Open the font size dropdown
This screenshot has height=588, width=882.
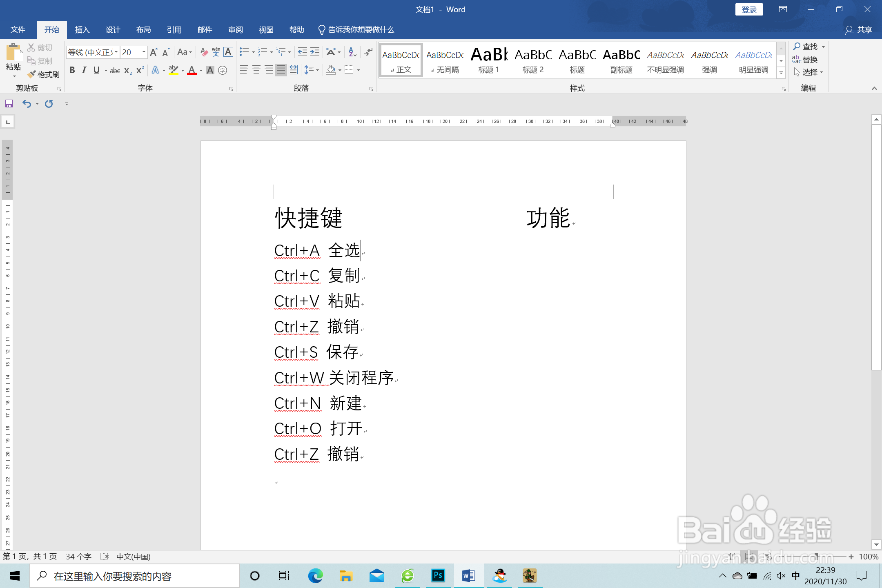(x=143, y=52)
